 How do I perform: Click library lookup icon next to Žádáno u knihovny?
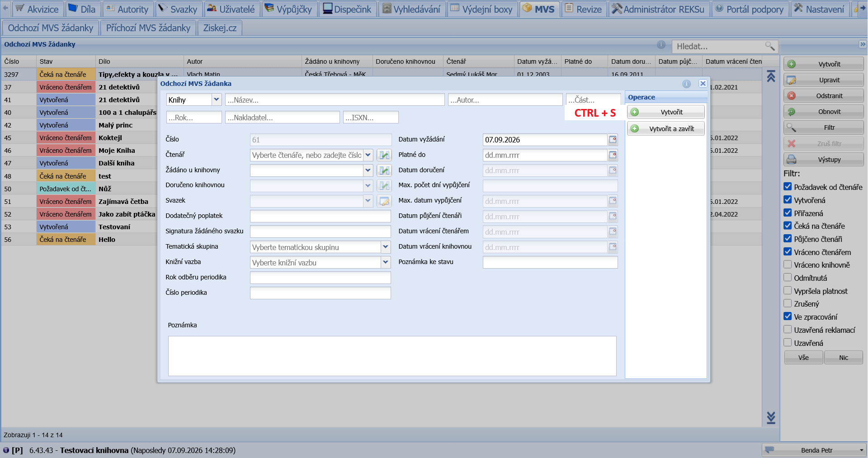[384, 170]
